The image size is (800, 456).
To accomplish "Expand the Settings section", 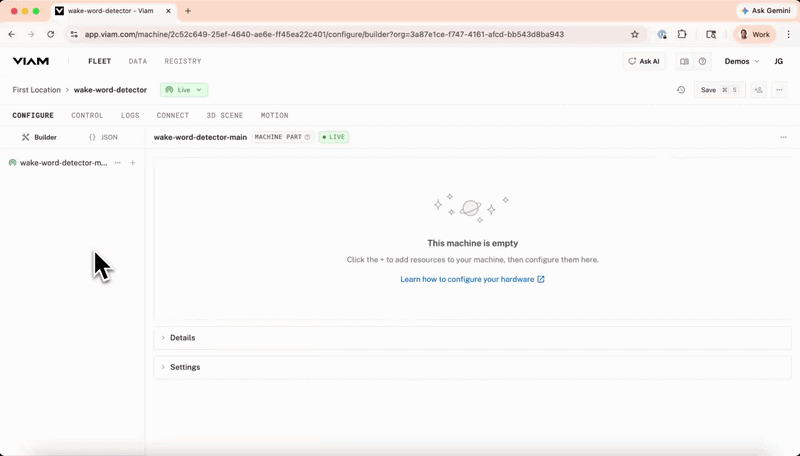I will tap(472, 367).
